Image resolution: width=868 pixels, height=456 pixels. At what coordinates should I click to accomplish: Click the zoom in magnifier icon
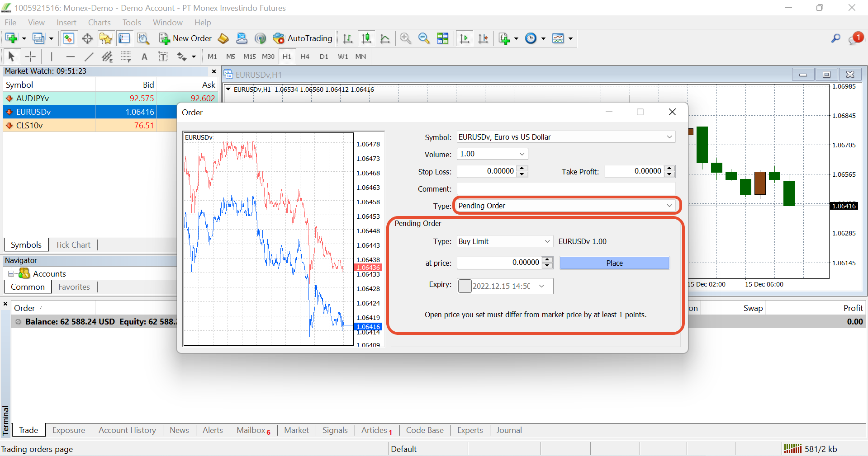coord(405,38)
